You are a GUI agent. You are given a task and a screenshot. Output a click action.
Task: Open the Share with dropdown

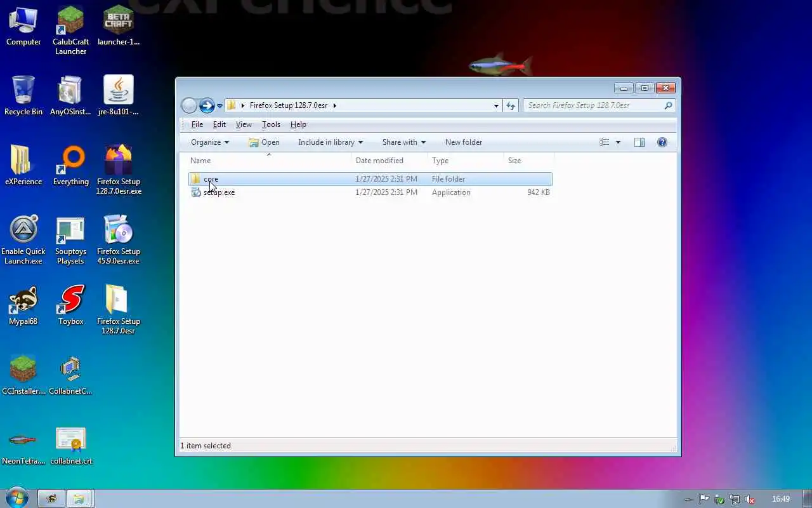coord(404,142)
